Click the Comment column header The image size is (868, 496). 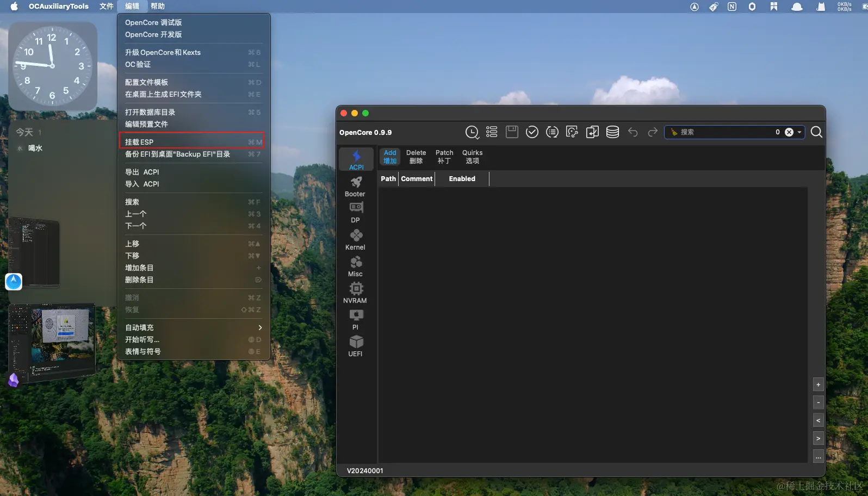point(417,179)
